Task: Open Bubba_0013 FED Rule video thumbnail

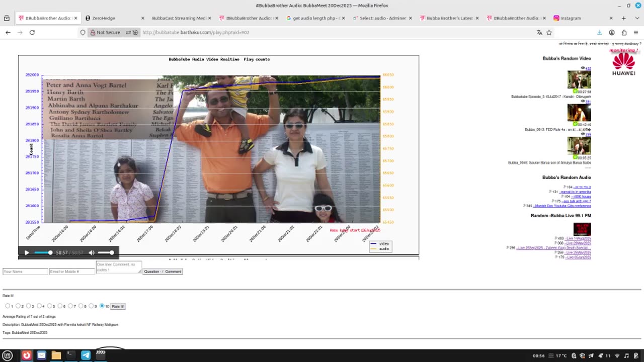Action: 579,112
